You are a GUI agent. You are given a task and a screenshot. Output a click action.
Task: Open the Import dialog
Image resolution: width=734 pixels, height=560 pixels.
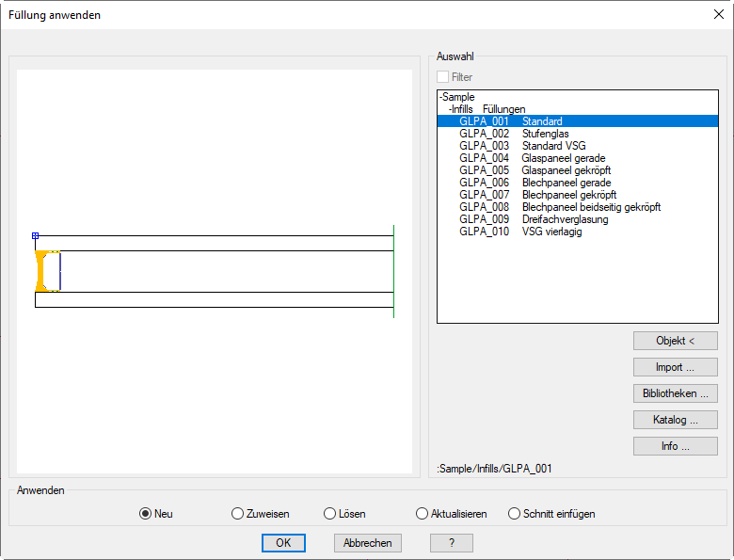click(675, 367)
